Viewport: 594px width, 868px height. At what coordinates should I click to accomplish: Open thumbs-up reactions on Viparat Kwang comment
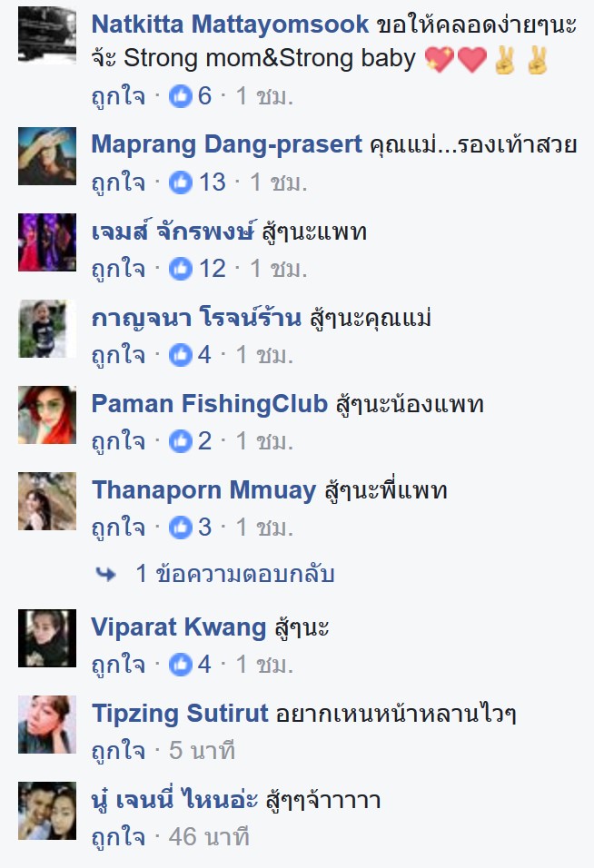tap(181, 665)
